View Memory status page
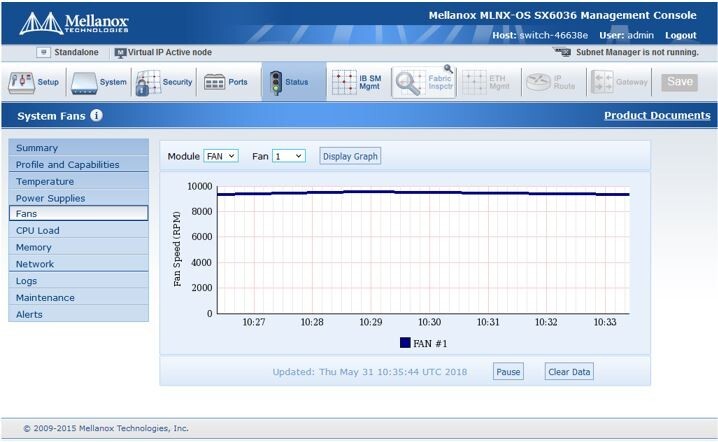Screen dimensions: 718x442 [x=78, y=247]
